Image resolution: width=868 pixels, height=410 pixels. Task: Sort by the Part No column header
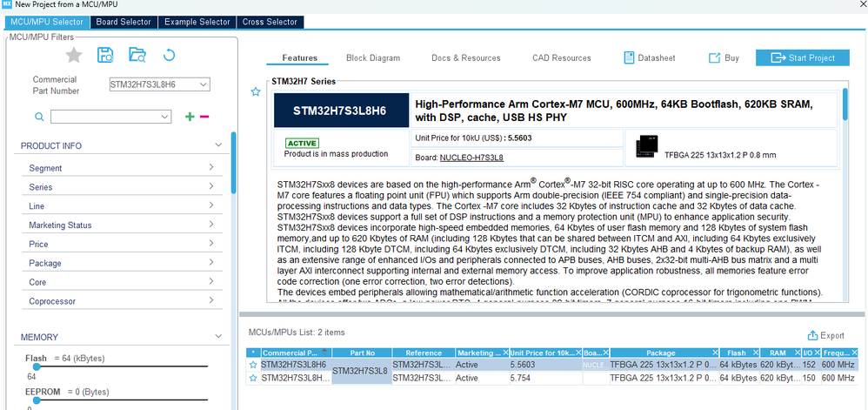[362, 353]
